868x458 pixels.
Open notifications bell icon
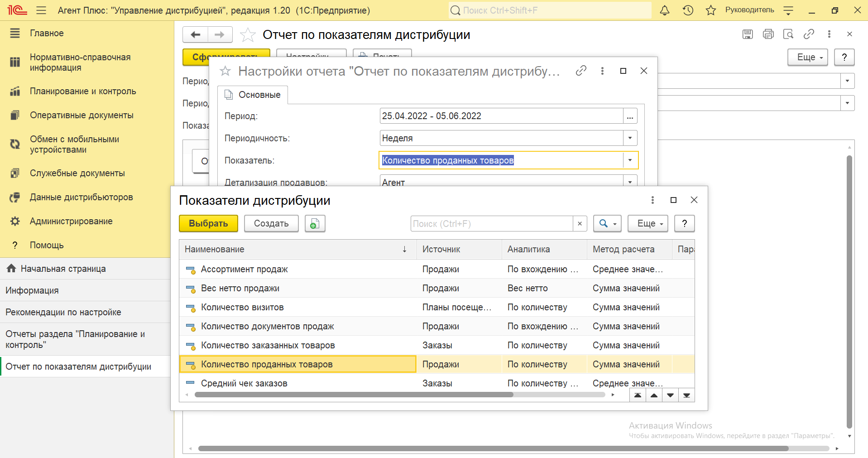[665, 10]
